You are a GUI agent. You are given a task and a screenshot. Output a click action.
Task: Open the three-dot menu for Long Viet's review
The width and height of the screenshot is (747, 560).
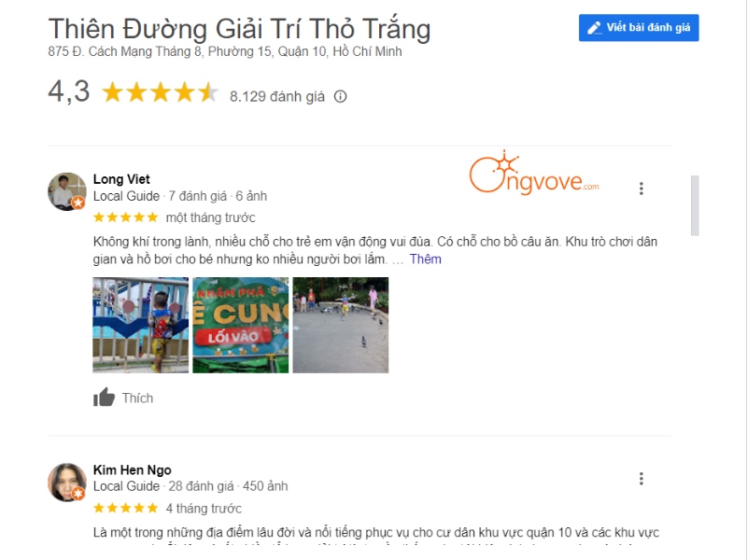641,189
